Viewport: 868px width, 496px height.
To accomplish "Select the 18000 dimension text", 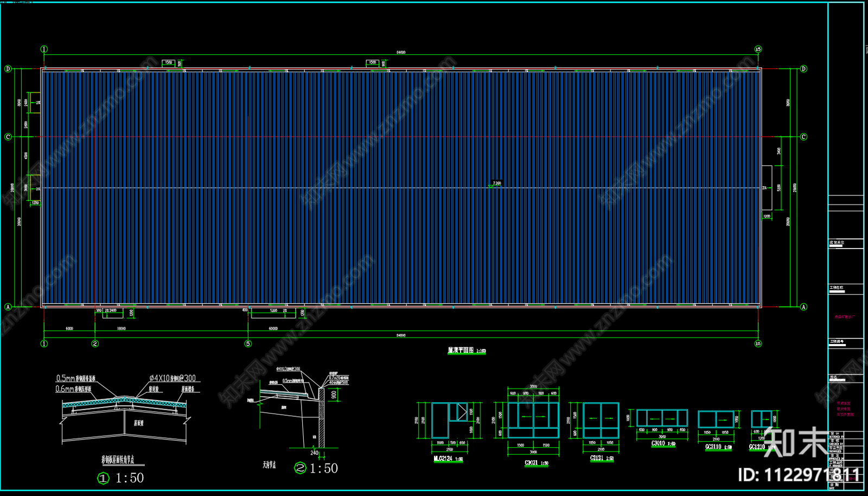I will 121,328.
